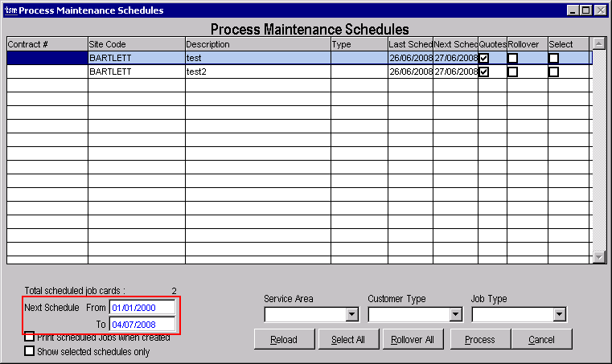This screenshot has width=612, height=364.
Task: Click the Rollover All button
Action: (x=413, y=339)
